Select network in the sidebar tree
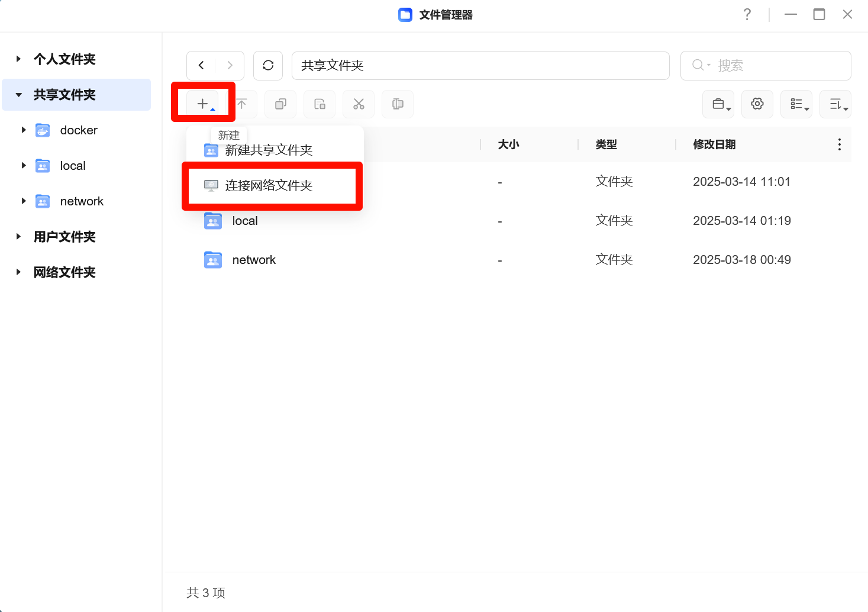 point(82,201)
